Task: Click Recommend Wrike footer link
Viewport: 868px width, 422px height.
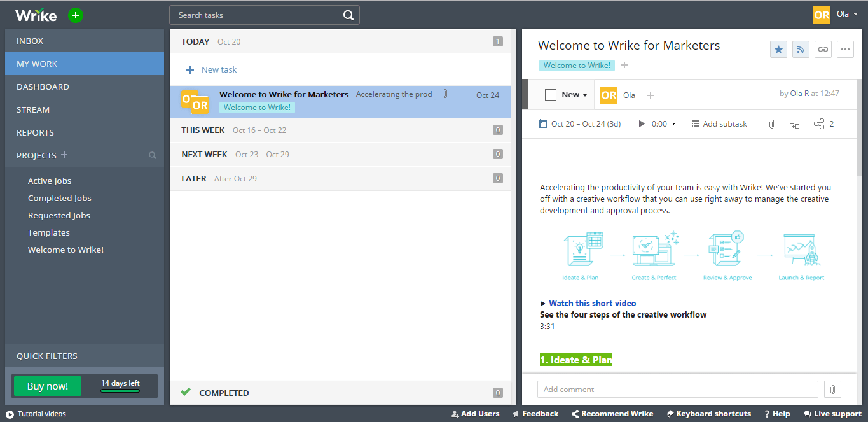Action: (612, 414)
